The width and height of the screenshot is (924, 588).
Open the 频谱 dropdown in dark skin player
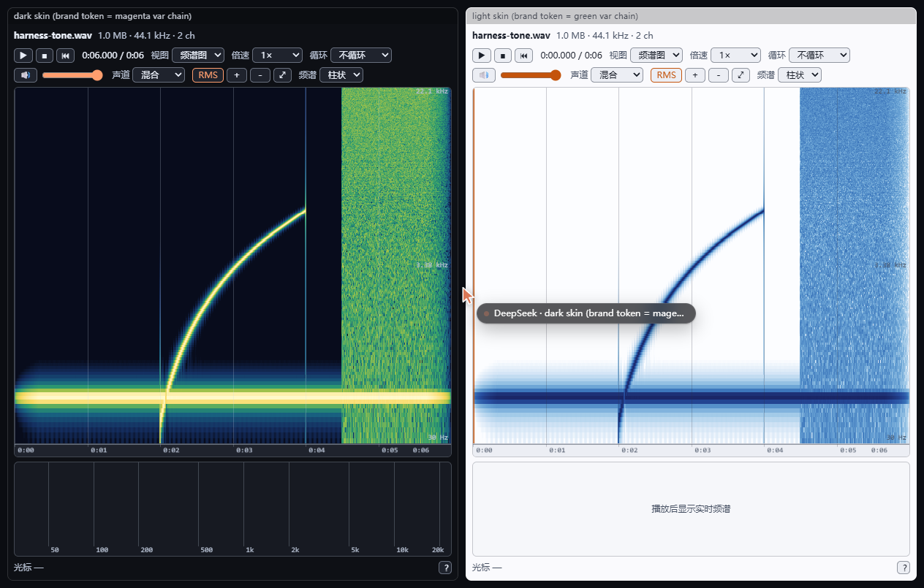pyautogui.click(x=341, y=75)
